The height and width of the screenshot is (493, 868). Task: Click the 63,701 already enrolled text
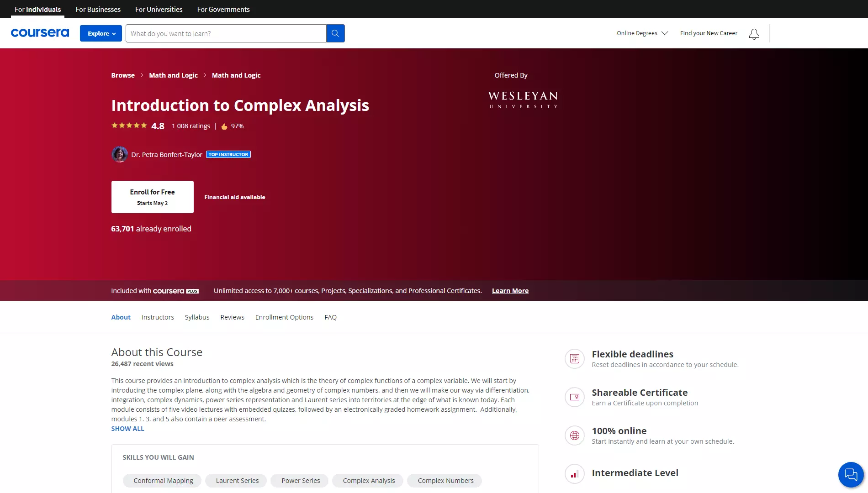click(x=151, y=229)
